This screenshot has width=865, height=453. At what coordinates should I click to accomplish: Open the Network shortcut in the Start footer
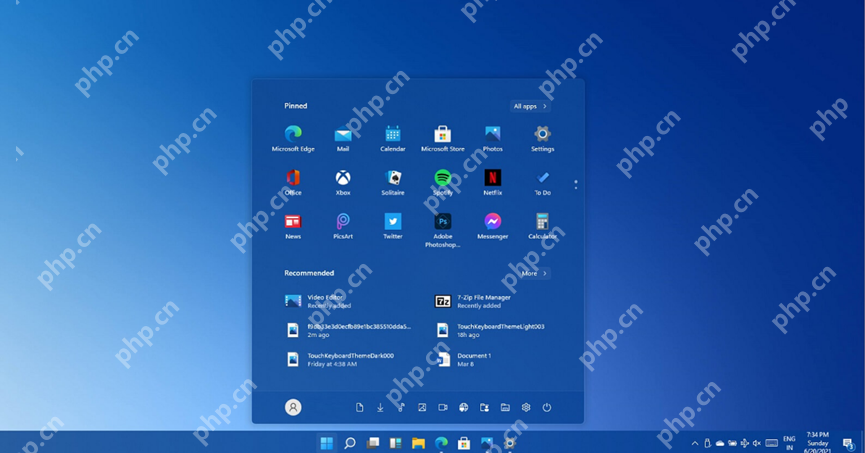pos(463,407)
